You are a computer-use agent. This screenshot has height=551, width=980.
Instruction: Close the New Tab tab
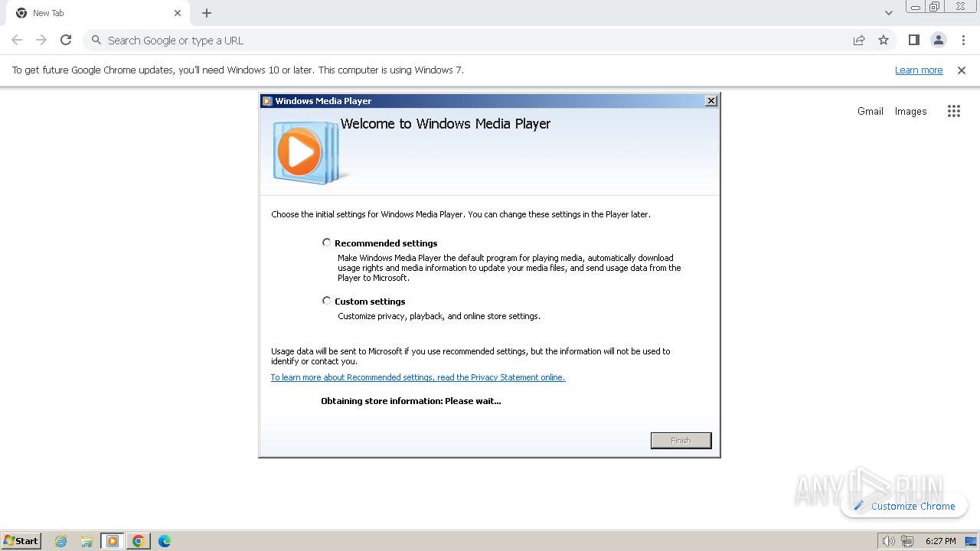(178, 13)
